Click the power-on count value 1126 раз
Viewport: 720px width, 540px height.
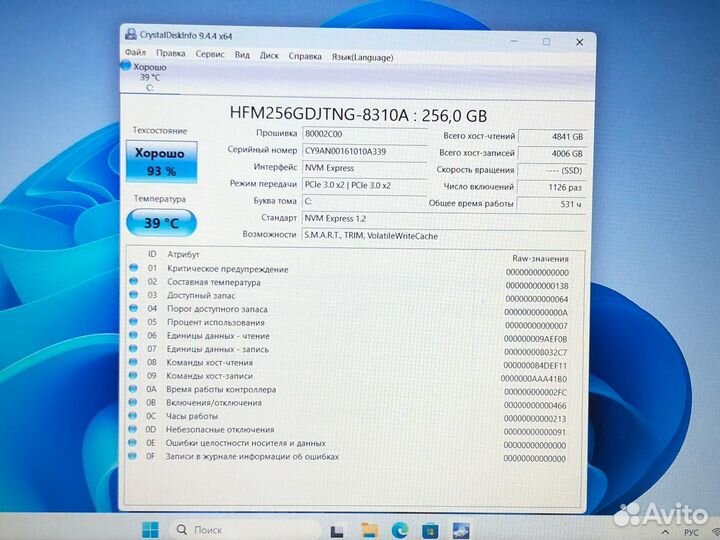[551, 187]
